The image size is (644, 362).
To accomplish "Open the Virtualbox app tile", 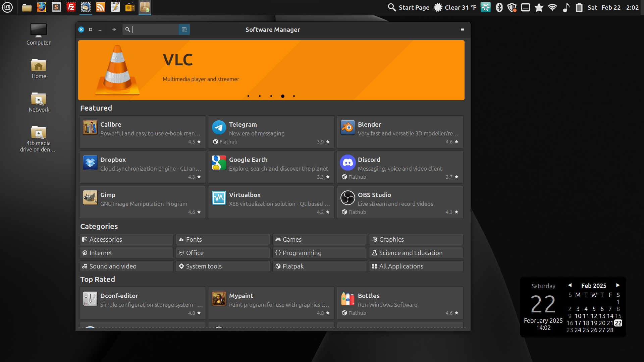I will (271, 202).
